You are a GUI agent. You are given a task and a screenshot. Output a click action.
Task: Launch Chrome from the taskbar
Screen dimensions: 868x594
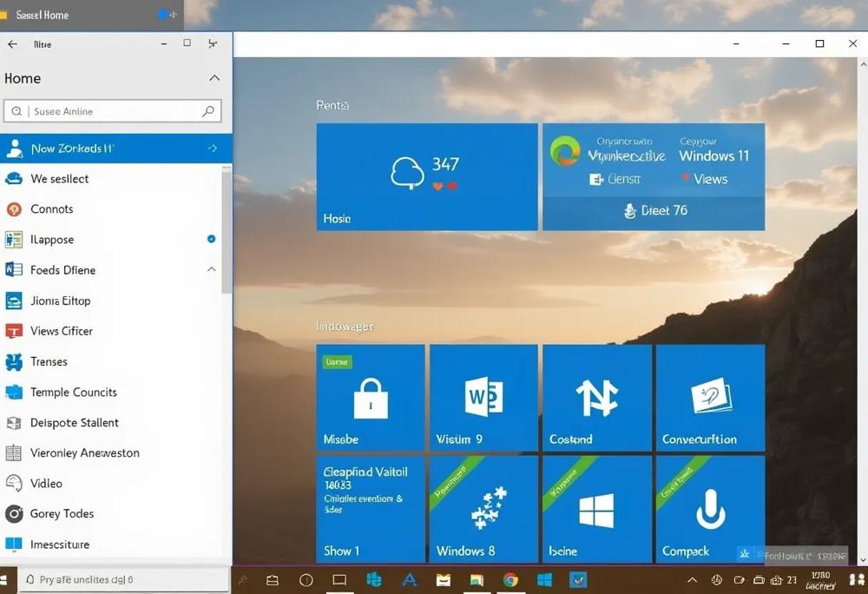click(x=510, y=579)
